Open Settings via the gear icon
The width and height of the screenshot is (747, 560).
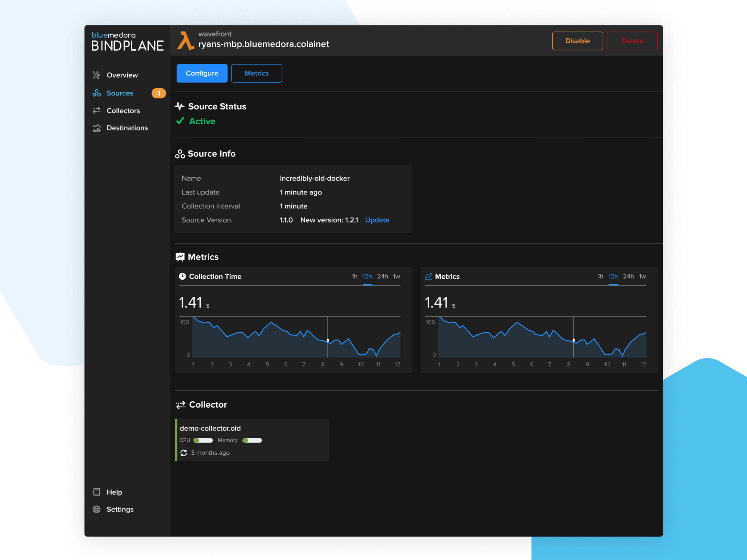click(97, 509)
